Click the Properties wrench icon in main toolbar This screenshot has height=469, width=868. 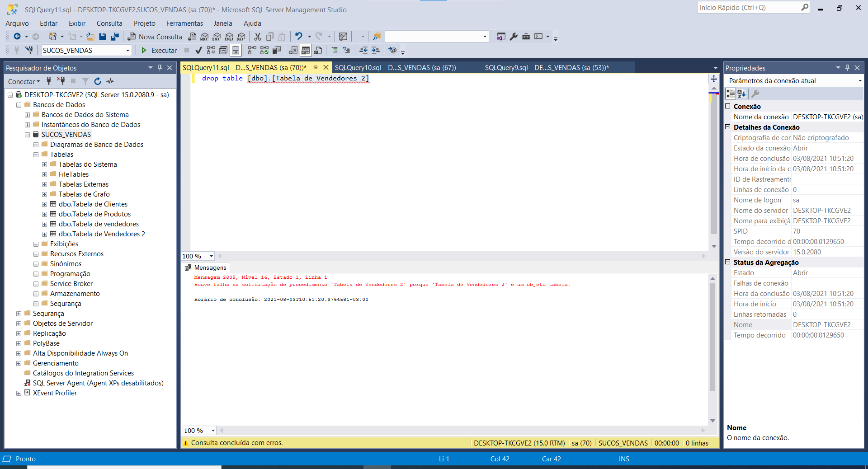pos(514,37)
